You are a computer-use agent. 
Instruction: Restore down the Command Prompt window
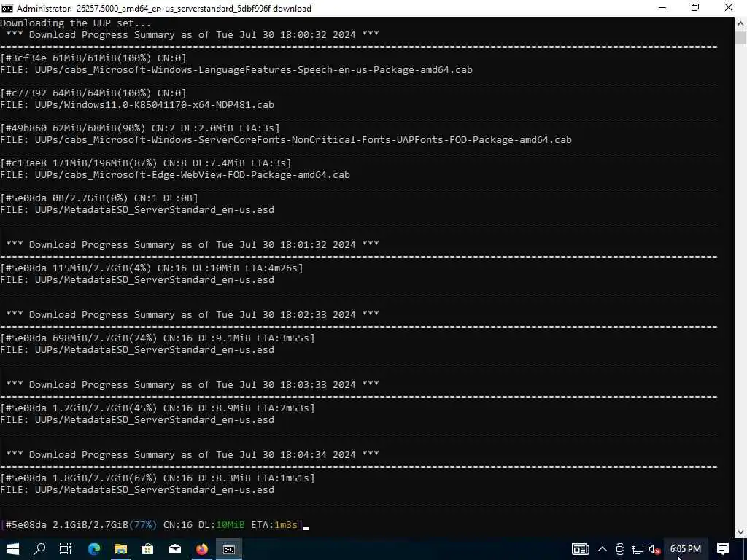click(695, 8)
